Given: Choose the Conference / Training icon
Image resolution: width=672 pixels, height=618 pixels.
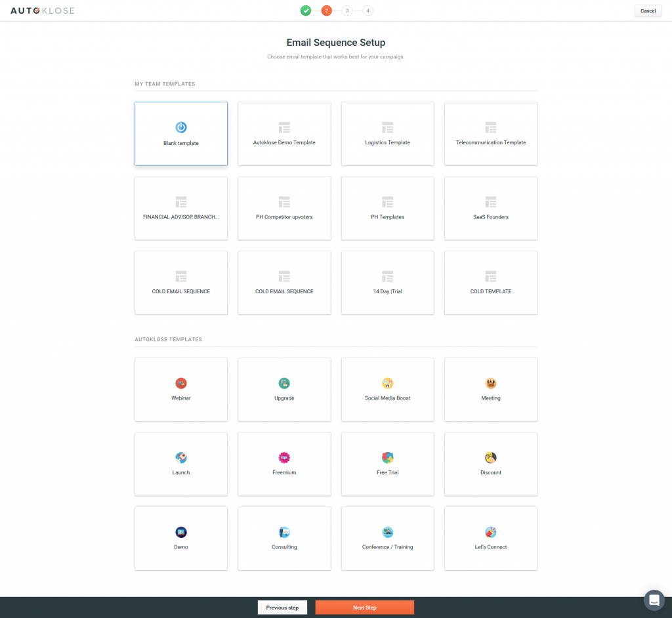Looking at the screenshot, I should [x=387, y=532].
